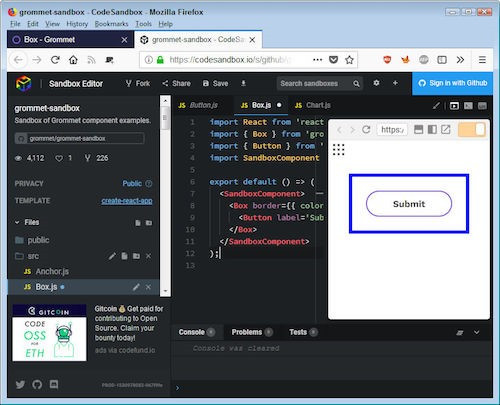Show the preview view icon in editor header
Screen dimensions: 500x405
point(454,106)
